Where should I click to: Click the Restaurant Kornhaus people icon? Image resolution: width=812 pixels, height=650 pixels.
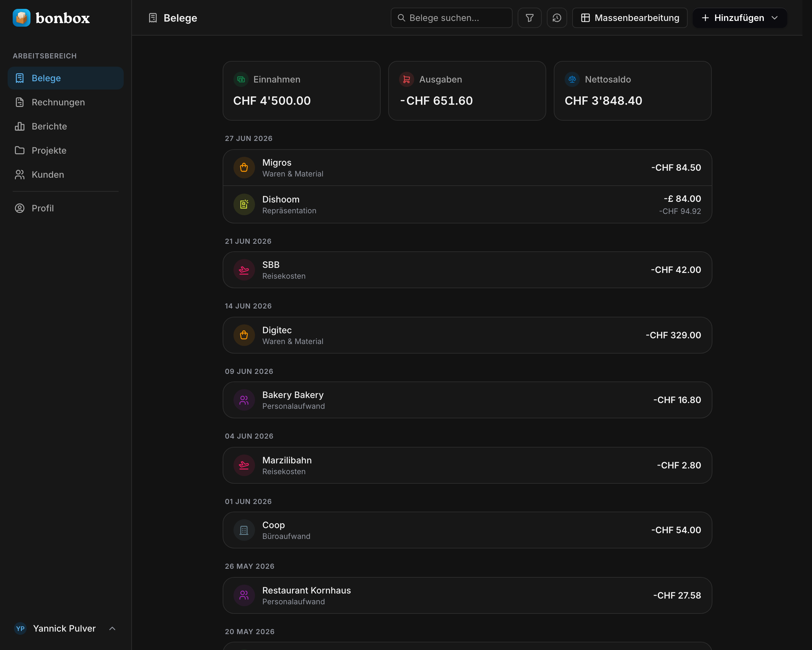244,595
